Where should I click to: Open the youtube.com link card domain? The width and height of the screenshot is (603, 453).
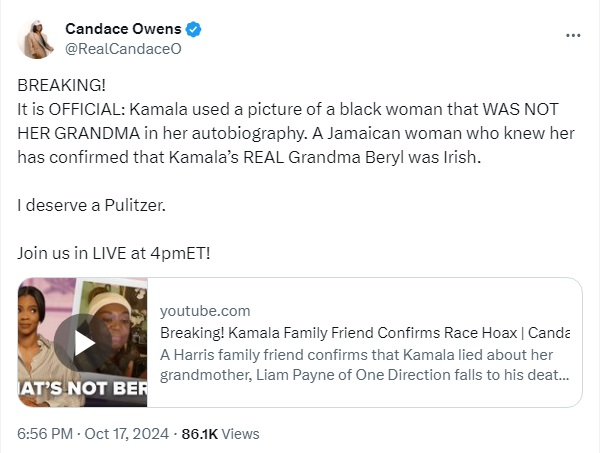(x=205, y=311)
